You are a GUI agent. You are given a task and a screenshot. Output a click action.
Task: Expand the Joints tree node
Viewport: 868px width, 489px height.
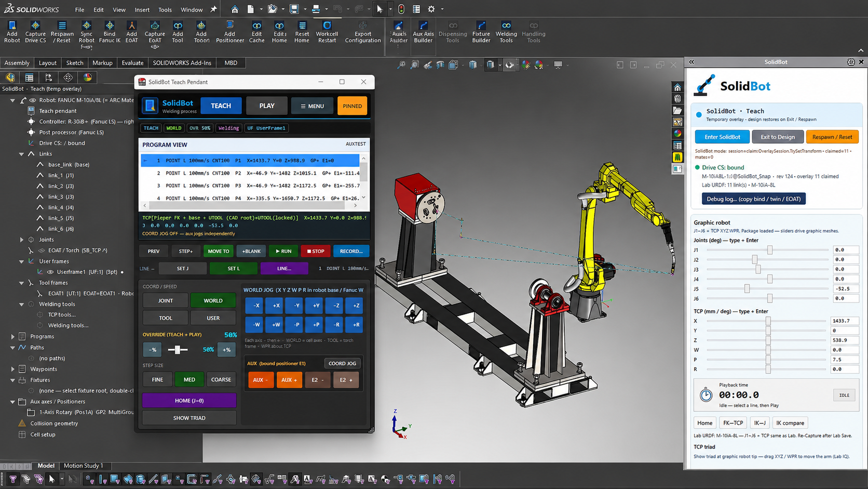pyautogui.click(x=21, y=240)
